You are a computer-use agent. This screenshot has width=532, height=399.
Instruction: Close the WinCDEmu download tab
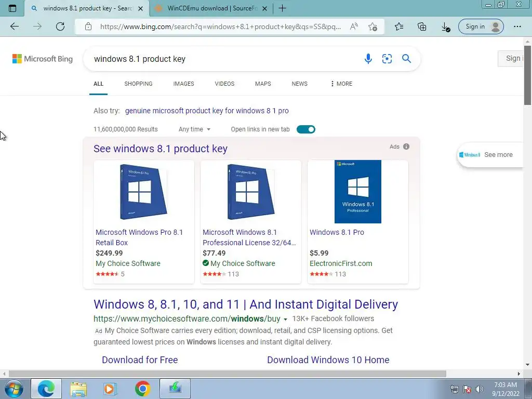click(265, 8)
